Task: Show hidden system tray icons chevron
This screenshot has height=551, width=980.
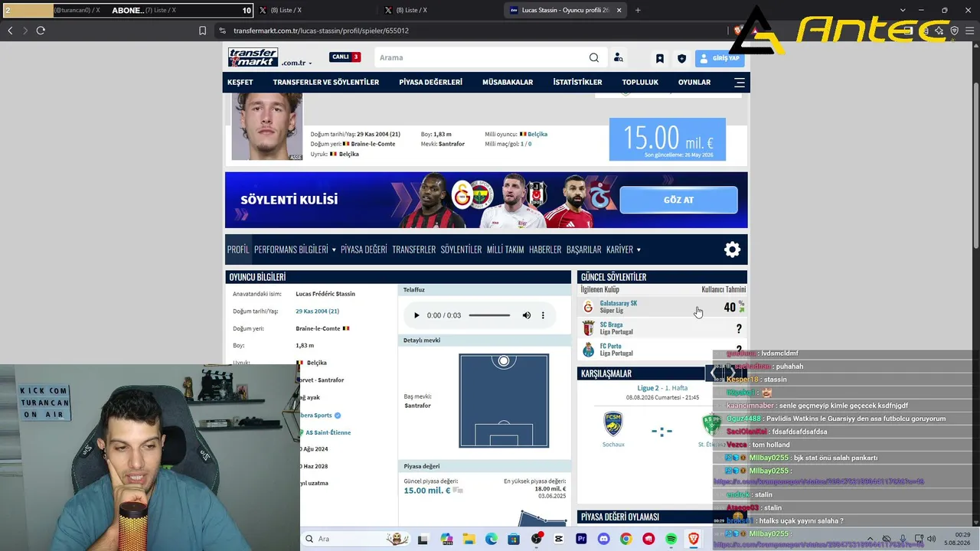Action: point(870,539)
